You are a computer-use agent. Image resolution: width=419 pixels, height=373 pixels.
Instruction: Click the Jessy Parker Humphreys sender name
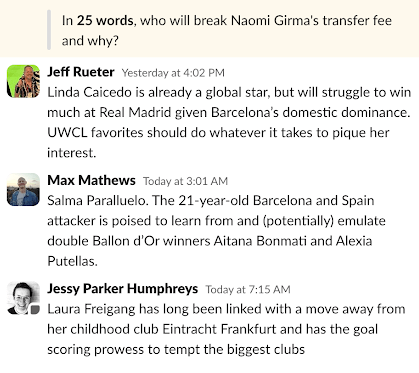coord(122,289)
